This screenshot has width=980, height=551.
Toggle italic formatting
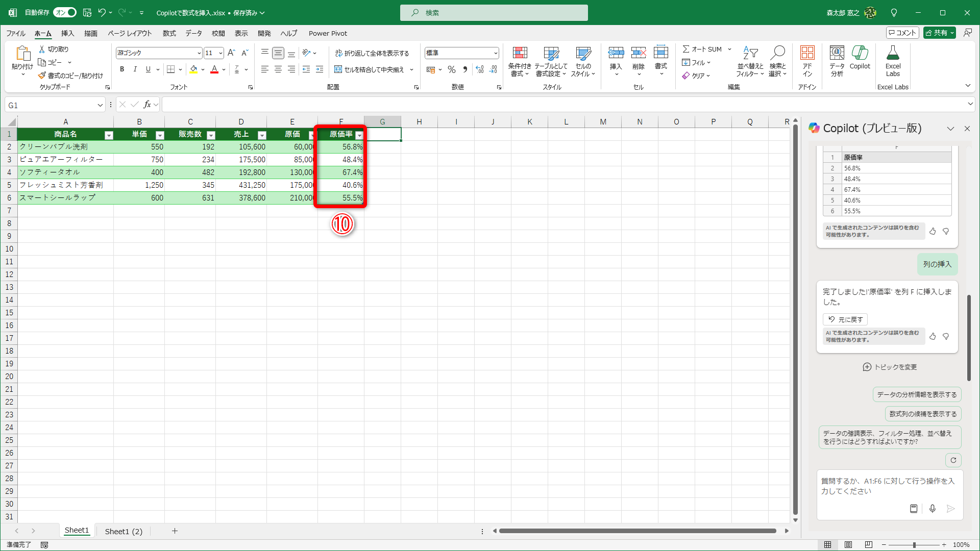(x=135, y=69)
